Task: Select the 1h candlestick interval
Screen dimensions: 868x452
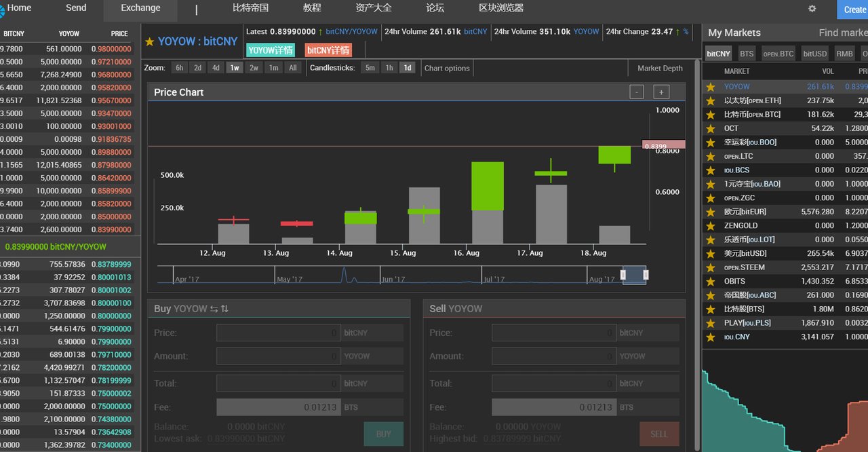Action: [x=389, y=68]
